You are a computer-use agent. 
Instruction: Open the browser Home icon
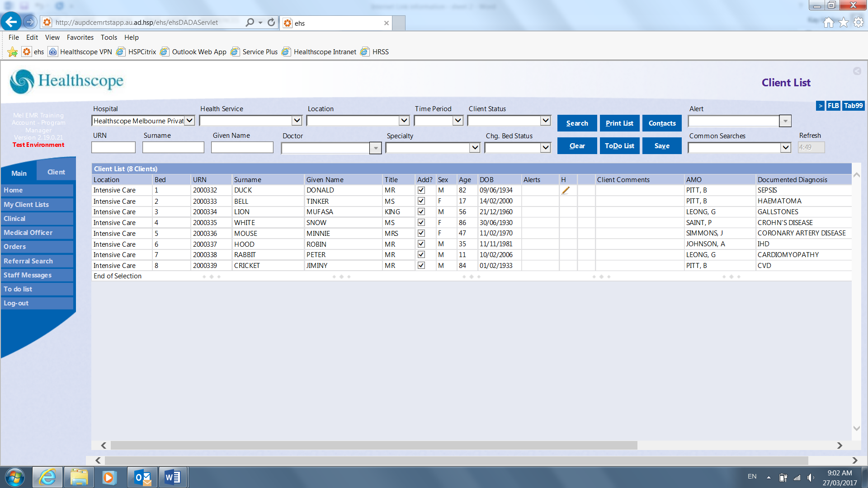pyautogui.click(x=828, y=22)
